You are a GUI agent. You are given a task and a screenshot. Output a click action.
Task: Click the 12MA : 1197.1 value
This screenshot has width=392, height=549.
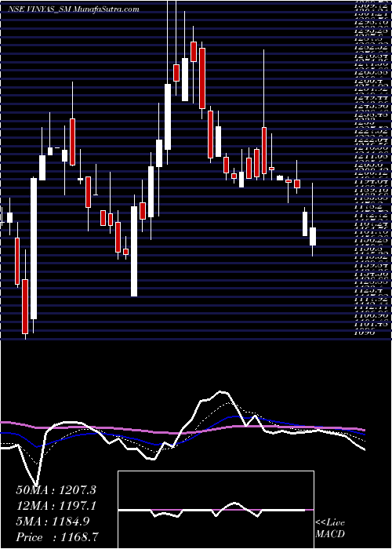click(x=56, y=506)
